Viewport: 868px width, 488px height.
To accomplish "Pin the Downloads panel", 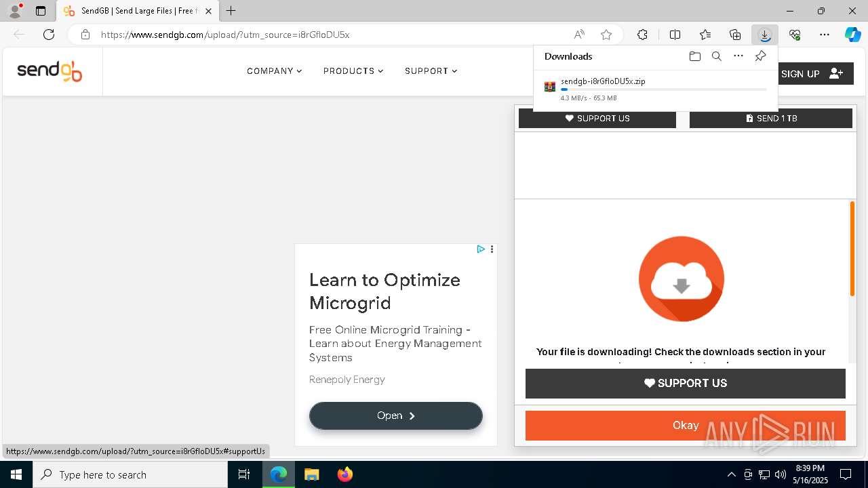I will 760,56.
